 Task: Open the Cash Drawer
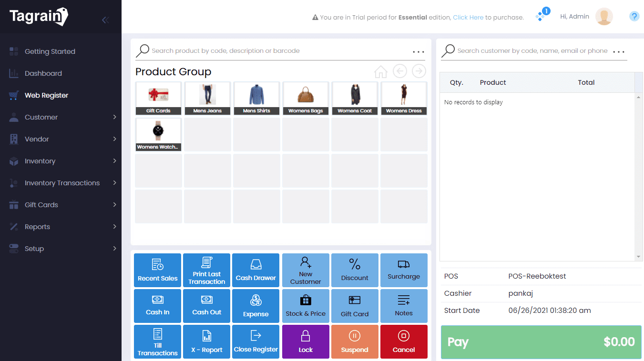tap(256, 270)
